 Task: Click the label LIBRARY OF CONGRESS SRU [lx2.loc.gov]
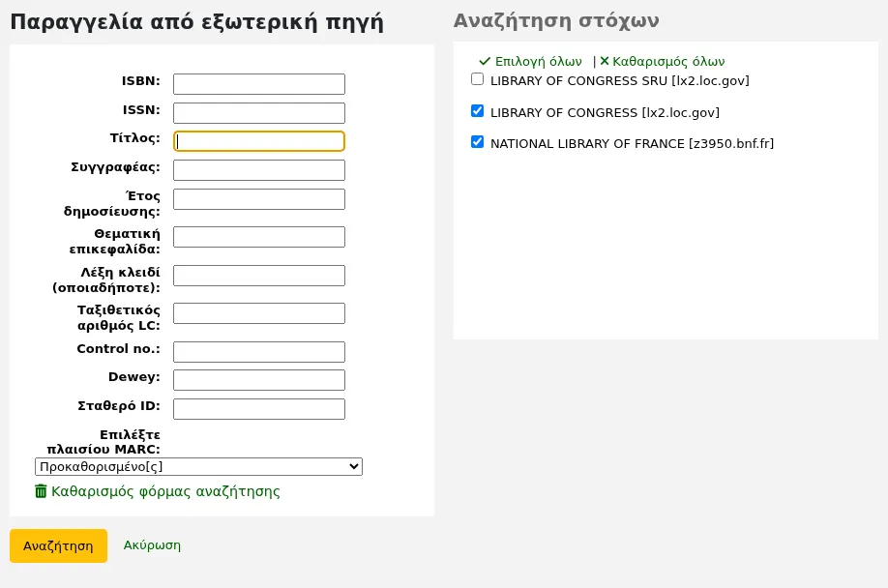pos(619,81)
